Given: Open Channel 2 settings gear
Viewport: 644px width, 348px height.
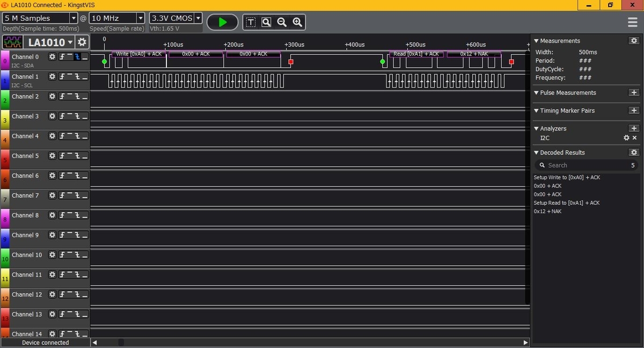Looking at the screenshot, I should (52, 96).
